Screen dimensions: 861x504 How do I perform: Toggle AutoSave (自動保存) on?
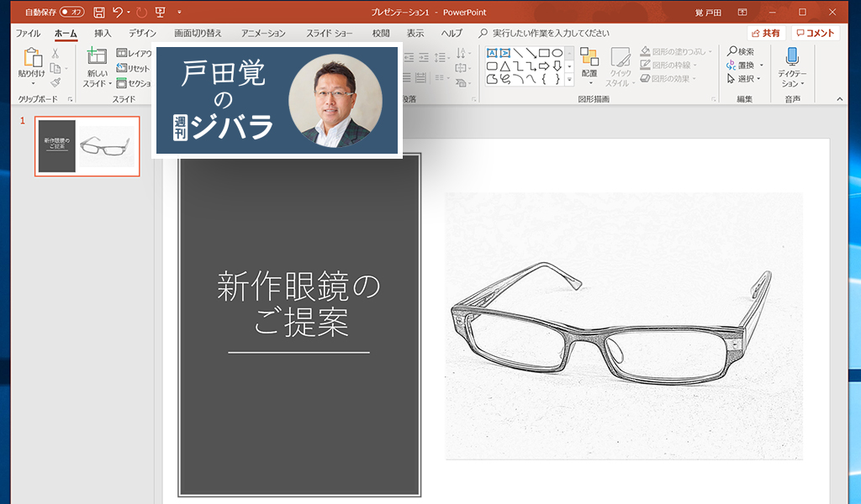click(71, 12)
